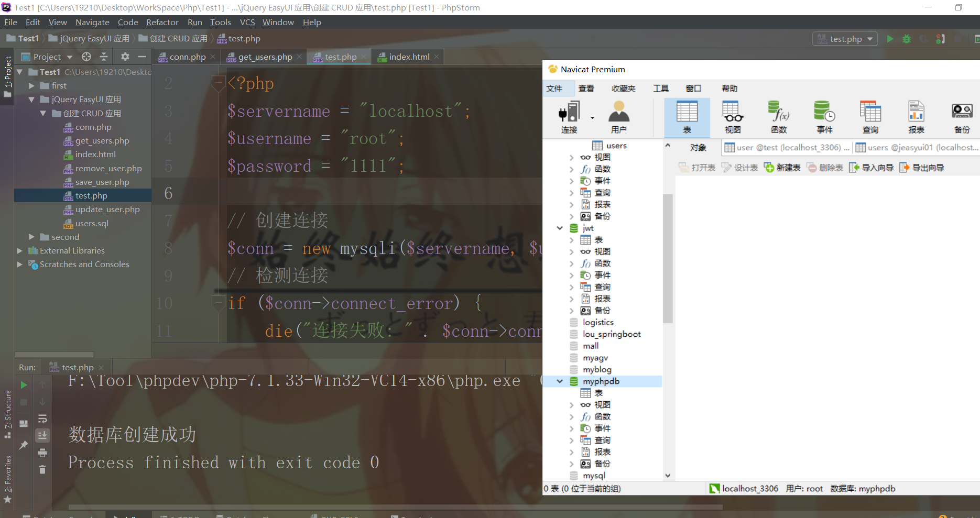Toggle soft-wrap in the Run console

[x=42, y=418]
